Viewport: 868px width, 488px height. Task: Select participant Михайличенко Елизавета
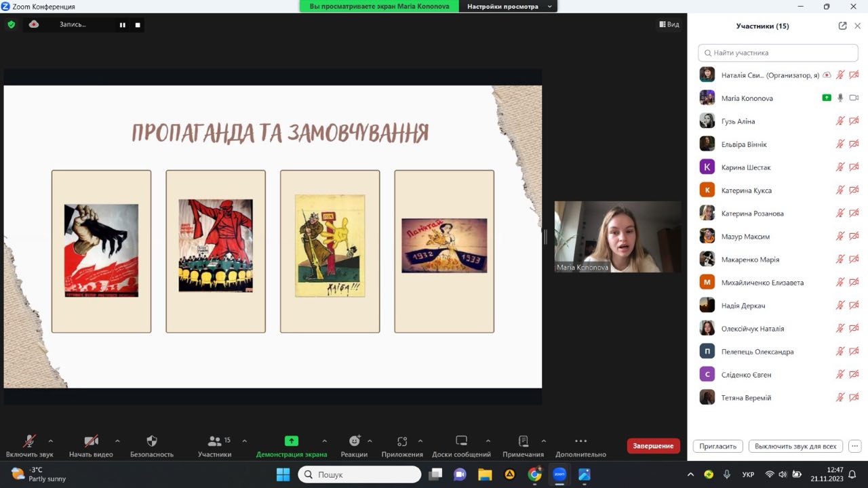click(x=778, y=283)
